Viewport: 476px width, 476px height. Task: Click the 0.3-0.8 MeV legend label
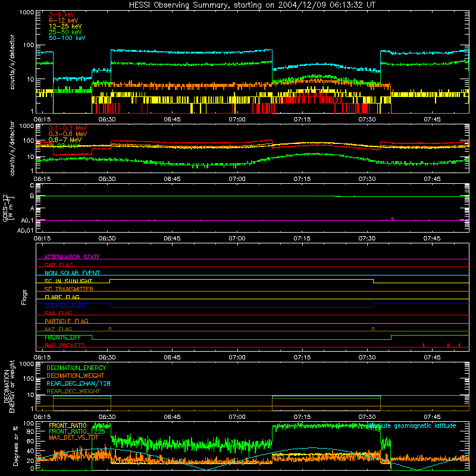pos(68,134)
